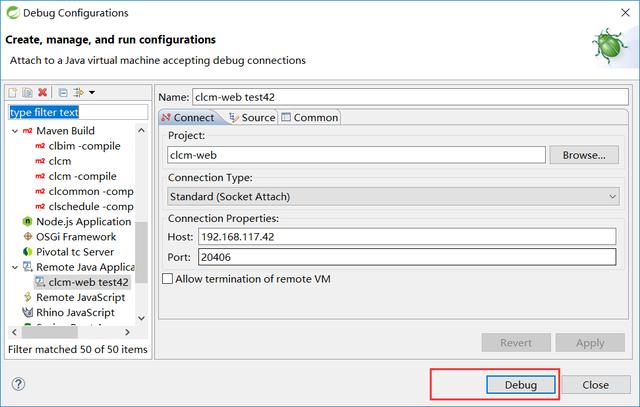Select Node.js Application in tree
Image resolution: width=640 pixels, height=407 pixels.
pyautogui.click(x=83, y=221)
